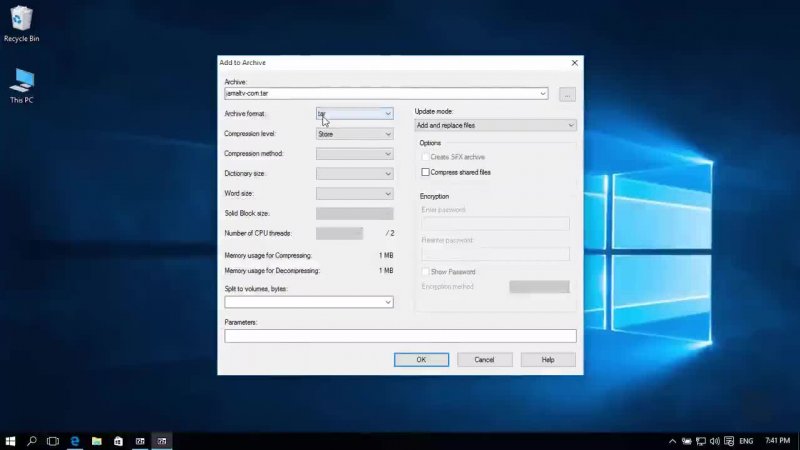
Task: Open Task View from the taskbar
Action: click(x=54, y=440)
